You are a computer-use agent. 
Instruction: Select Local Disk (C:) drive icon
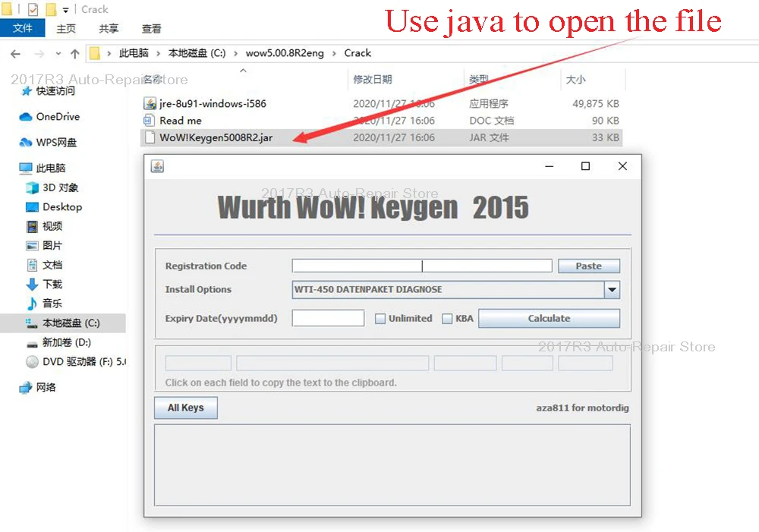(x=32, y=323)
